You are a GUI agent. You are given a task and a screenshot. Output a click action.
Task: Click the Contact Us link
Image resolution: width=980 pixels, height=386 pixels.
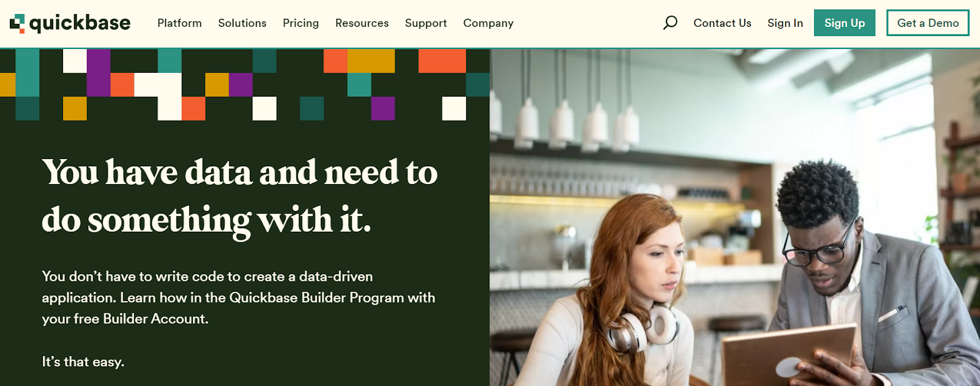click(722, 23)
